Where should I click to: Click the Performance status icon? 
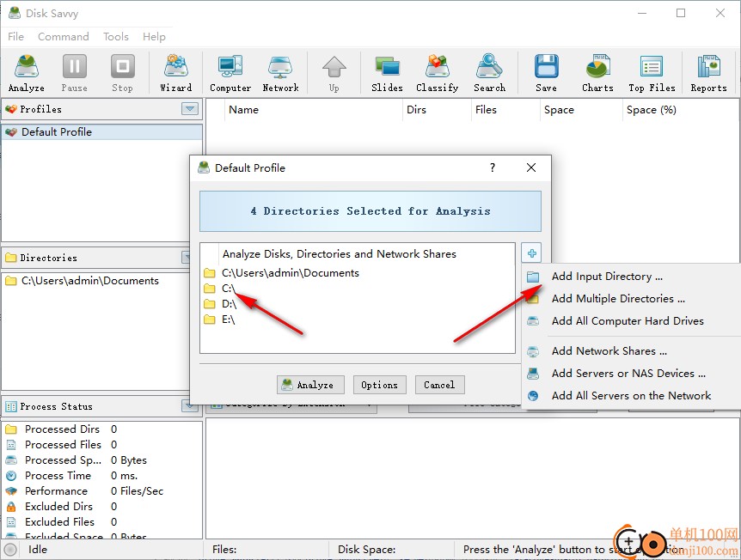click(11, 491)
